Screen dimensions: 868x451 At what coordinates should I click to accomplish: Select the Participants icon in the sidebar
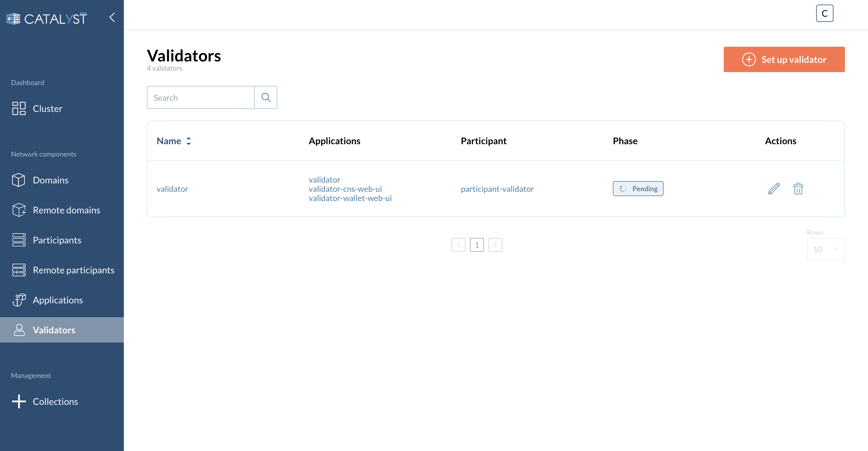pyautogui.click(x=19, y=240)
